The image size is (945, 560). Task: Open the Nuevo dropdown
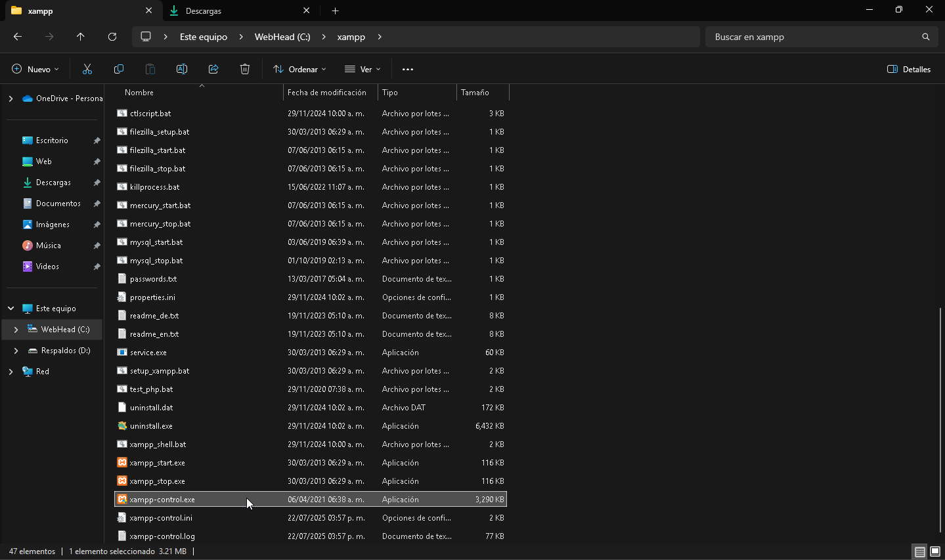[34, 69]
